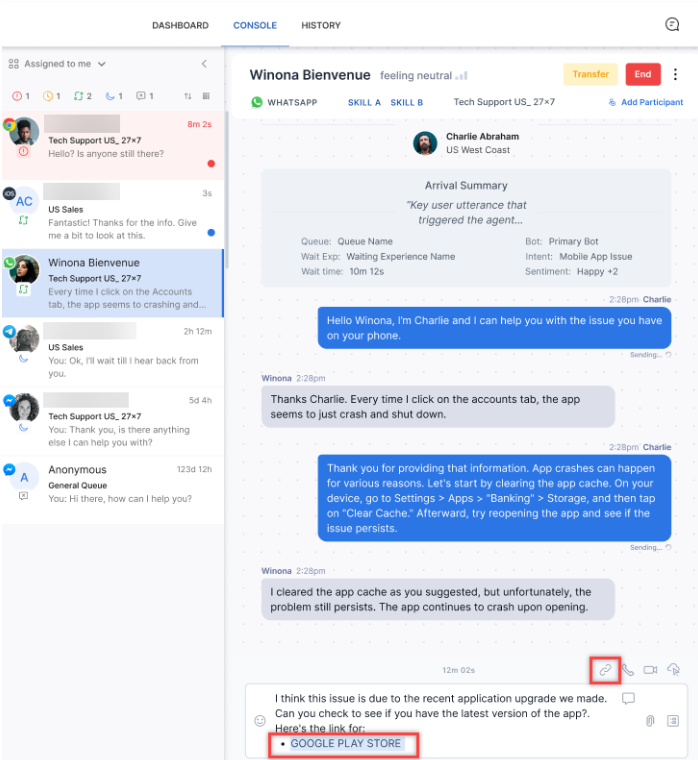Open the Anonymous General Queue conversation
The width and height of the screenshot is (698, 760).
pyautogui.click(x=112, y=485)
